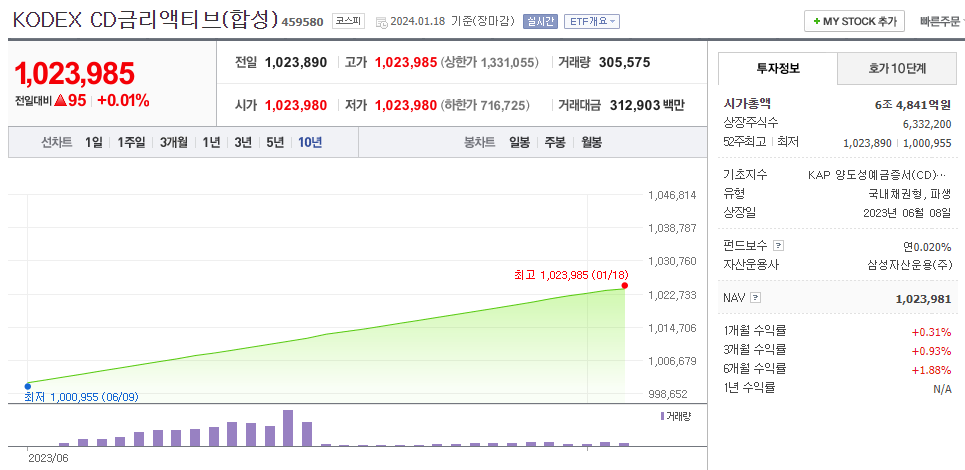Screen dimensions: 965x470
Task: Click the clock icon beside 2024.01.18
Action: tap(382, 22)
